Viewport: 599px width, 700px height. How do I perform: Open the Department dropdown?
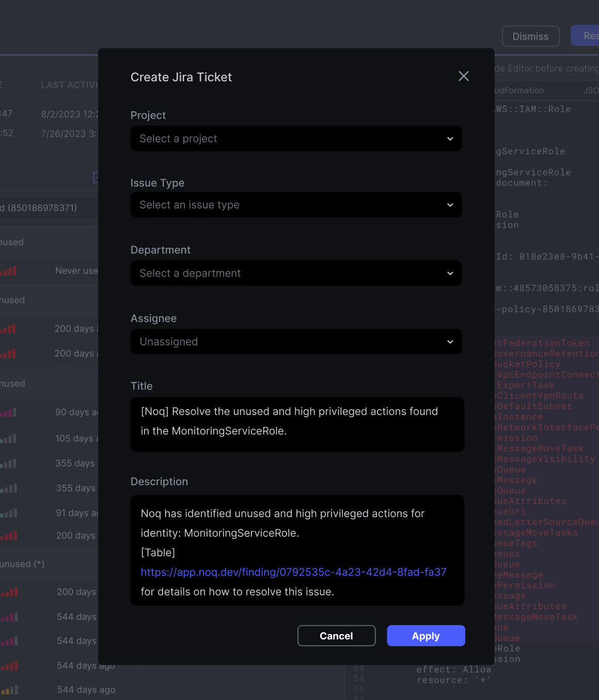296,273
